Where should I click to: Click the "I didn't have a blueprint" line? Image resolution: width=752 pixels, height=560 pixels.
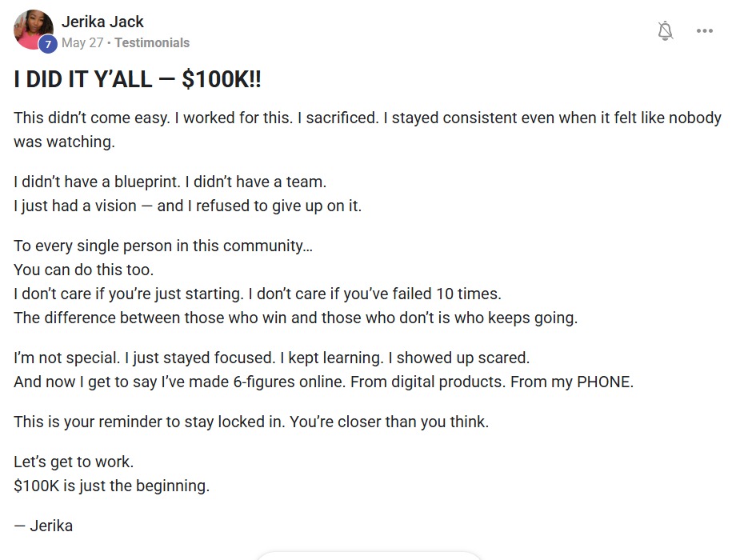click(x=170, y=182)
